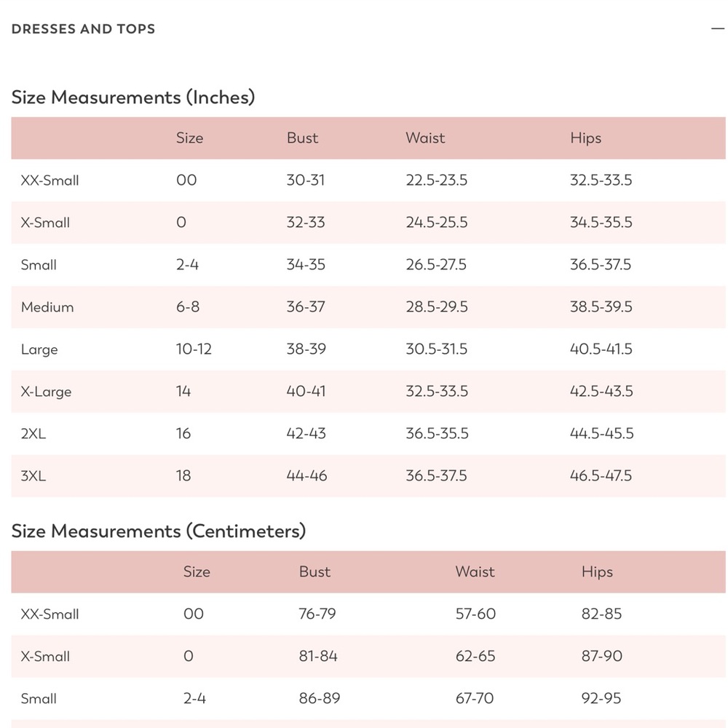This screenshot has height=728, width=728.
Task: Click the 3XL hips value 46.5-47.5
Action: [601, 476]
